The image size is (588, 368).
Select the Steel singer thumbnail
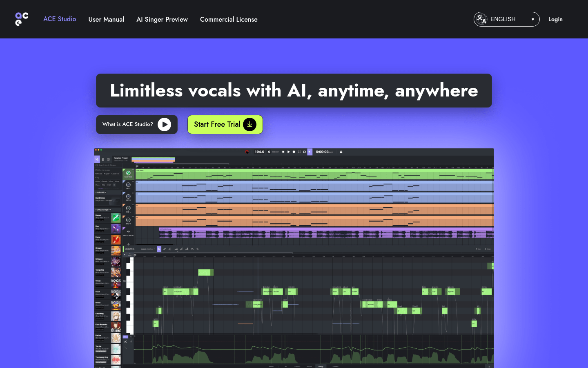(116, 294)
